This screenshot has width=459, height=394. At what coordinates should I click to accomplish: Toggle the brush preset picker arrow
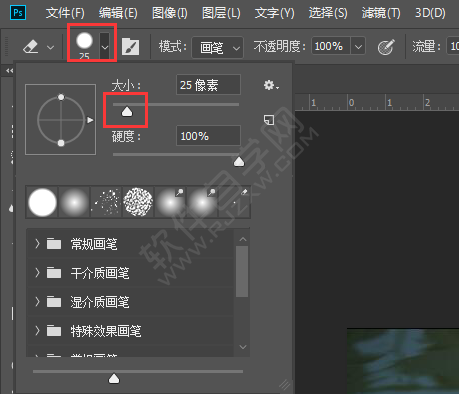click(105, 46)
